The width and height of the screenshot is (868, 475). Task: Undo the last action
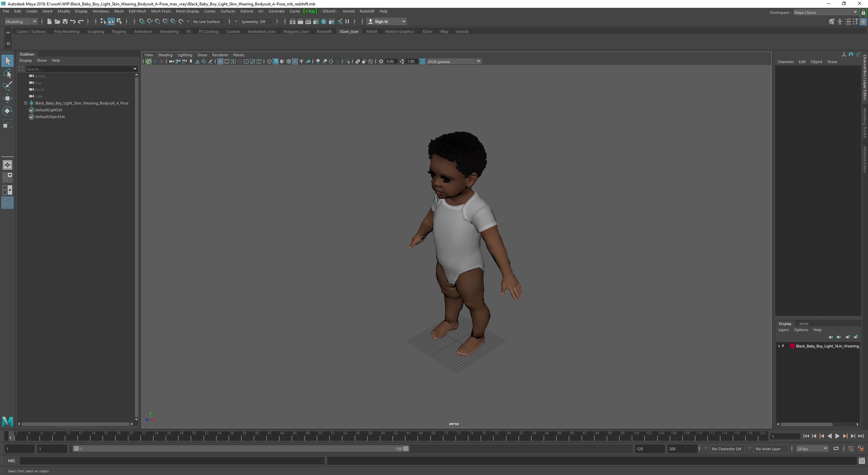point(73,21)
